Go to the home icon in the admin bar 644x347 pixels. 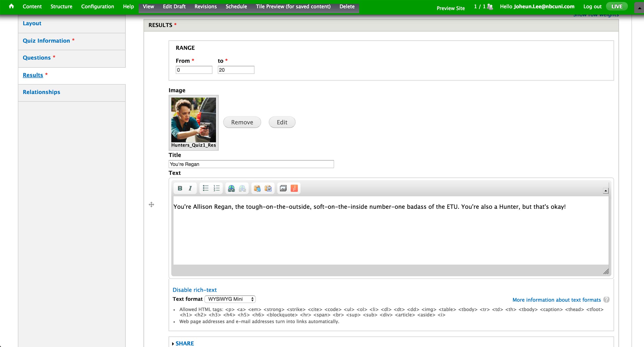[x=11, y=6]
